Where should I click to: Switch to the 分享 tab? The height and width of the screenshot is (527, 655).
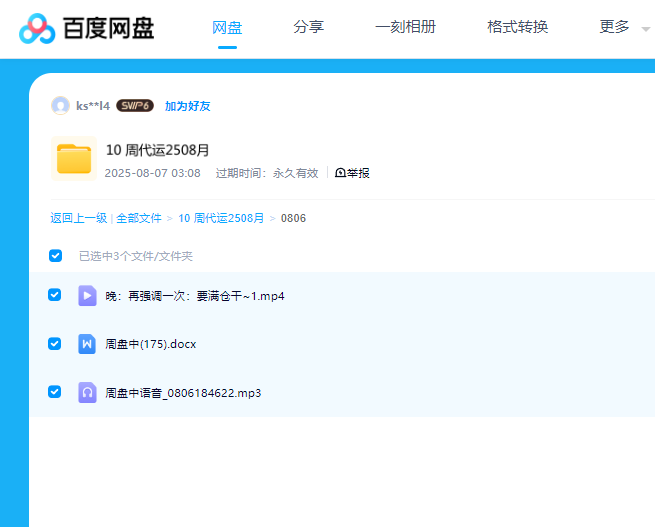(x=308, y=28)
